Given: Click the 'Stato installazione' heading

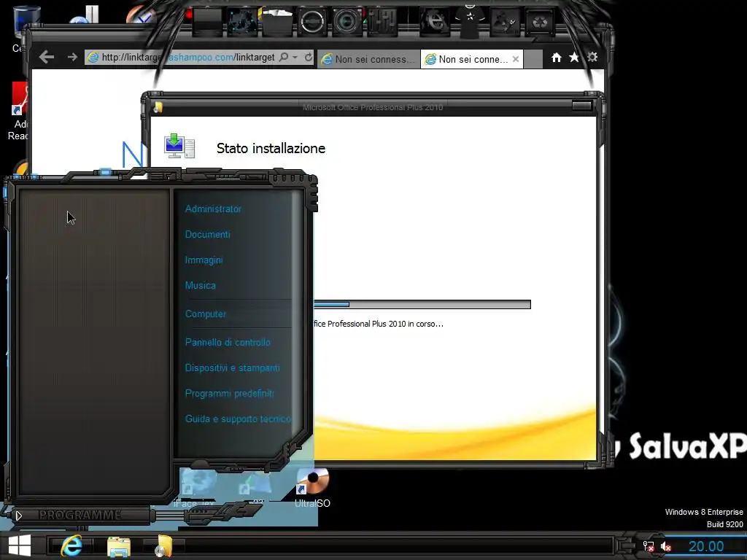Looking at the screenshot, I should (x=271, y=149).
